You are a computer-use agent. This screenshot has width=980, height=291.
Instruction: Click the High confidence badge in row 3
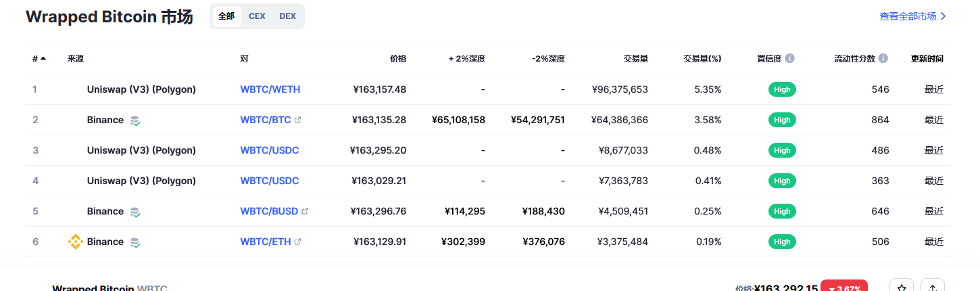click(x=782, y=150)
